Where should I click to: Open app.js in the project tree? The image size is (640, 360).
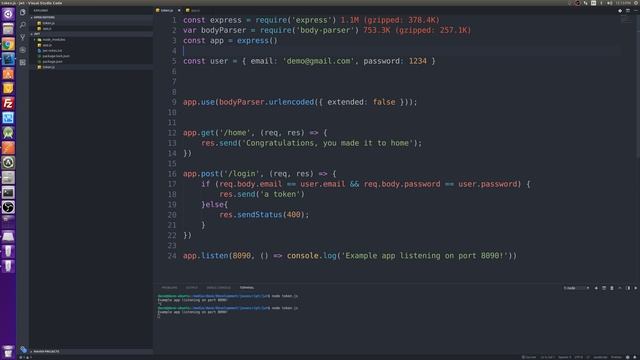(x=47, y=45)
